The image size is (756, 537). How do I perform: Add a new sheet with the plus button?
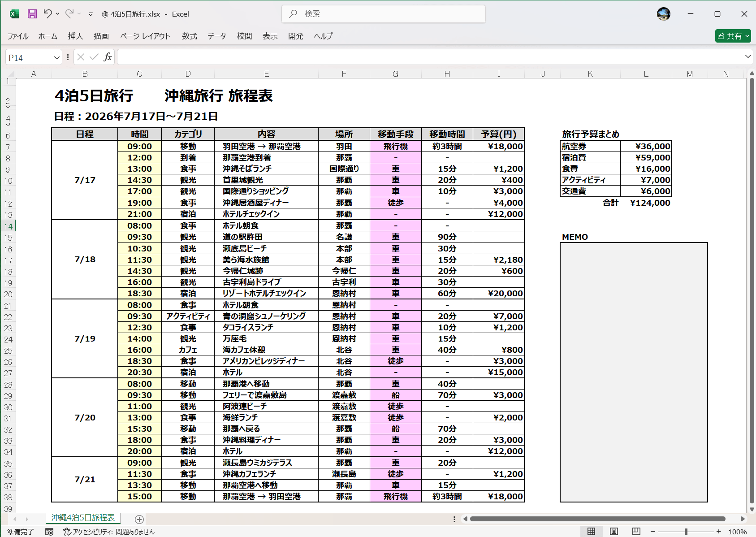[139, 519]
